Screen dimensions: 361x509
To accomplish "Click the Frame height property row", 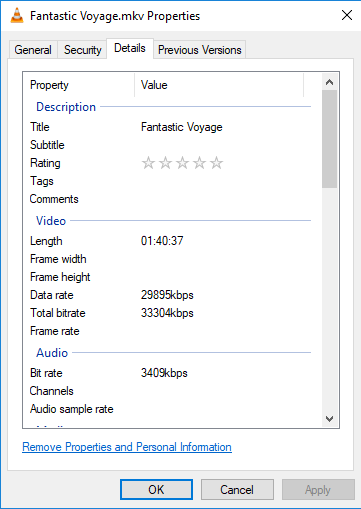I will [x=167, y=277].
